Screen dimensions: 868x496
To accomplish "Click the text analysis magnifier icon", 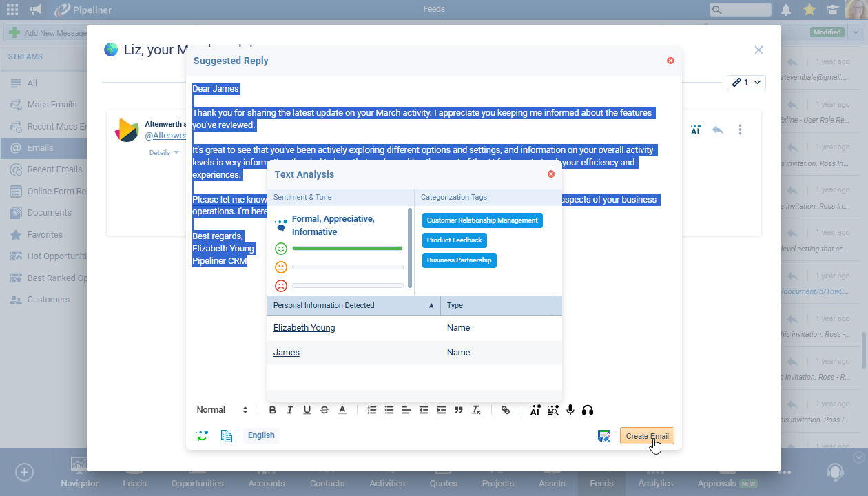I will [552, 410].
